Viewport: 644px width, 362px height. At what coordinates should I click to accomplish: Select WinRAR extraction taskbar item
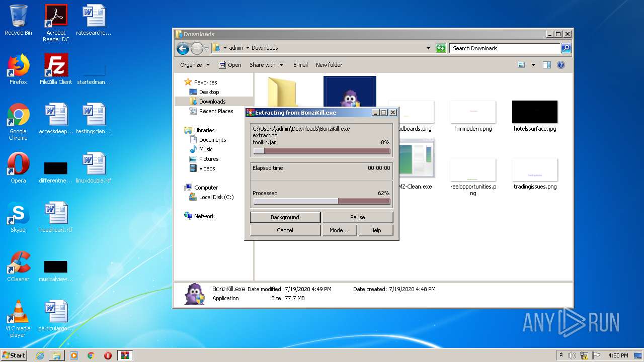[125, 355]
